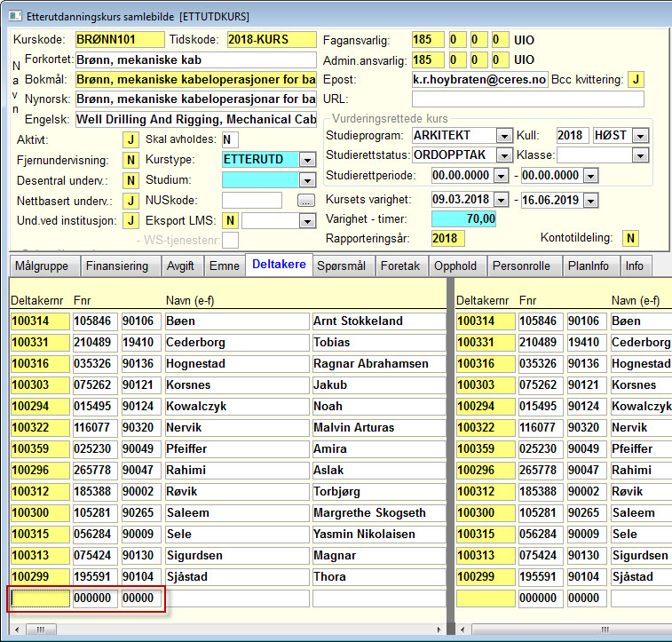Click the Kurskode field BRØNN101

point(120,39)
